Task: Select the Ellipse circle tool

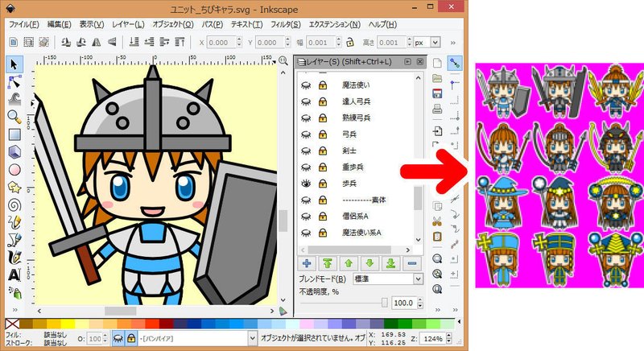Action: click(14, 170)
